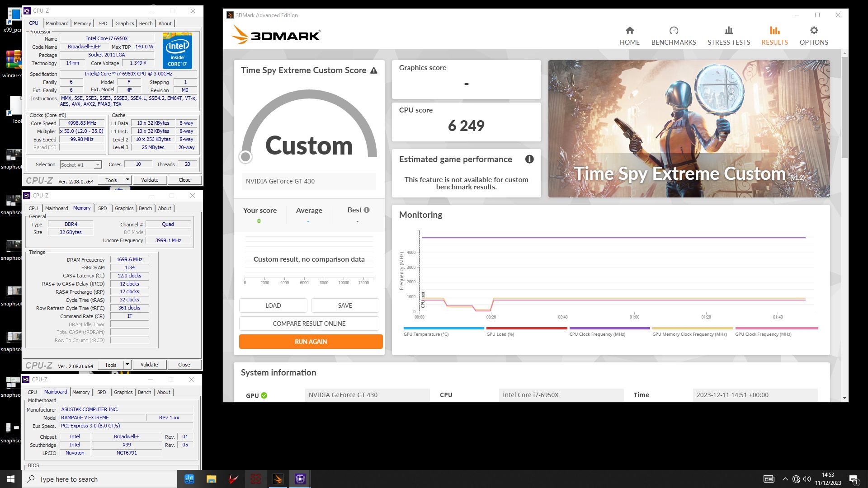868x488 pixels.
Task: Select Graphics tab in Mainboard CPU-Z window
Action: click(123, 392)
